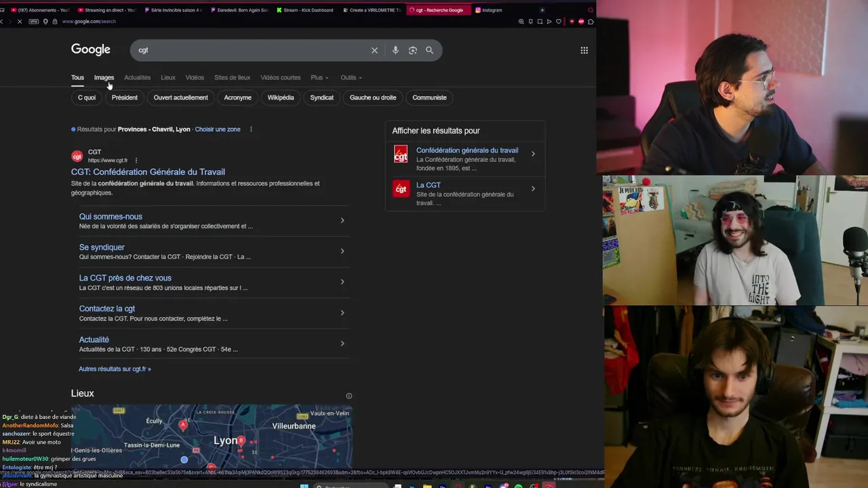Open chevron for Confédération générale du travail panel
The width and height of the screenshot is (868, 488).
tap(533, 154)
